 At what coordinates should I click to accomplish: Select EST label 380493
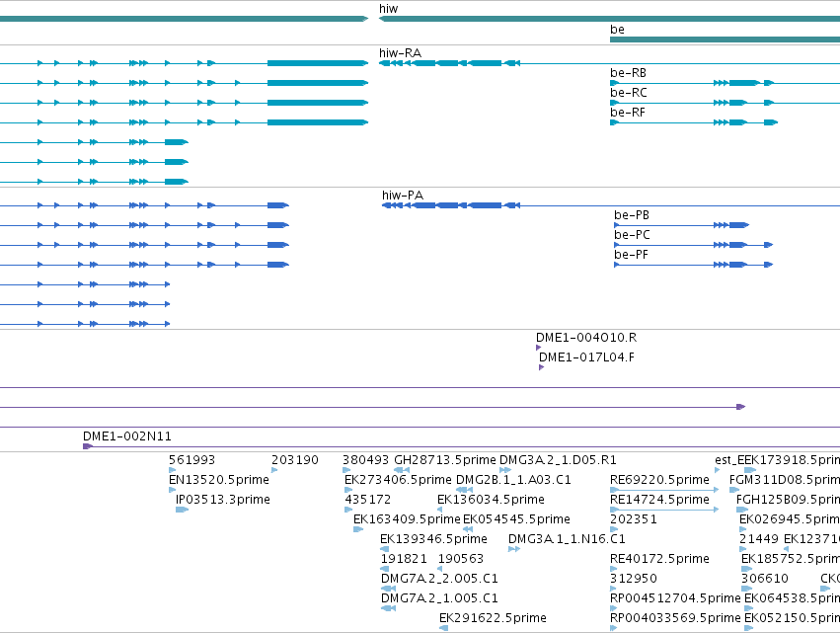click(x=365, y=460)
